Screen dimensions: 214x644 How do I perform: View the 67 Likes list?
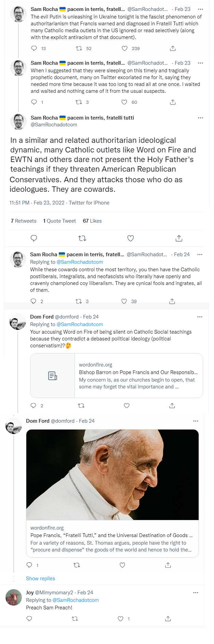92,221
